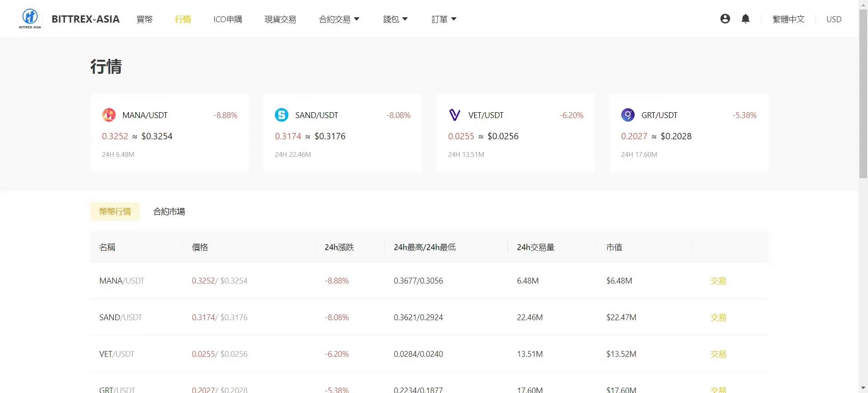Click the VET coin icon
The image size is (868, 393).
tap(455, 115)
